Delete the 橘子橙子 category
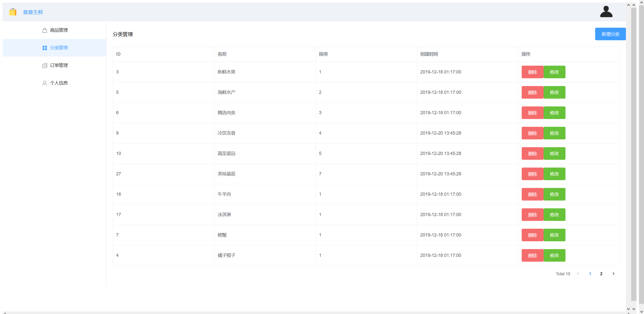This screenshot has height=314, width=644. 533,255
